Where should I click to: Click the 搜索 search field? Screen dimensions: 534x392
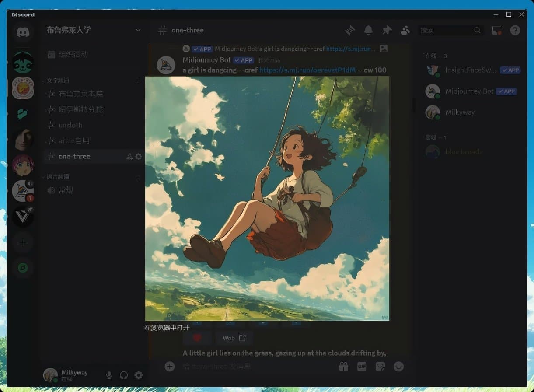click(446, 30)
